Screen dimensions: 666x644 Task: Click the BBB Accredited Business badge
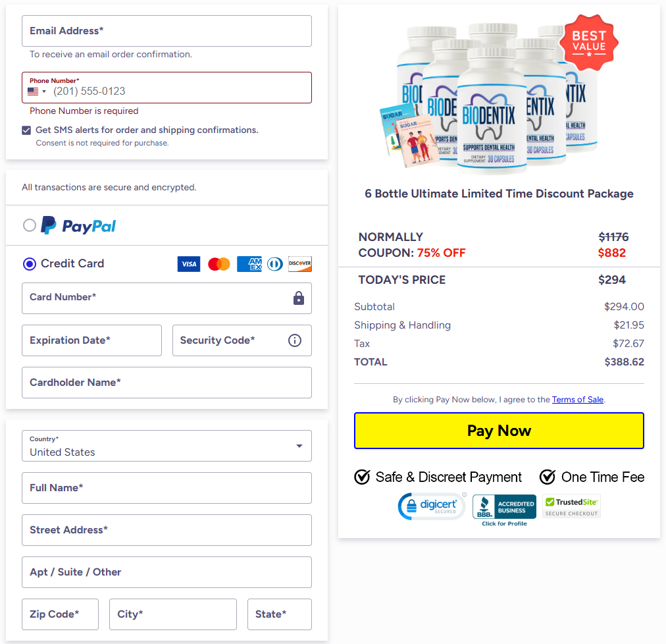tap(504, 510)
